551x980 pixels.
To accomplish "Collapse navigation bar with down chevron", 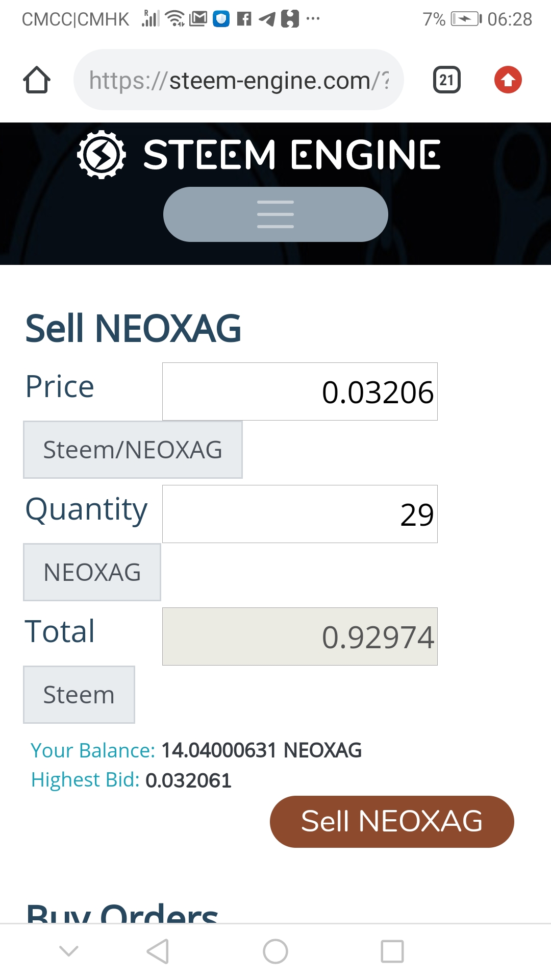I will [x=69, y=951].
